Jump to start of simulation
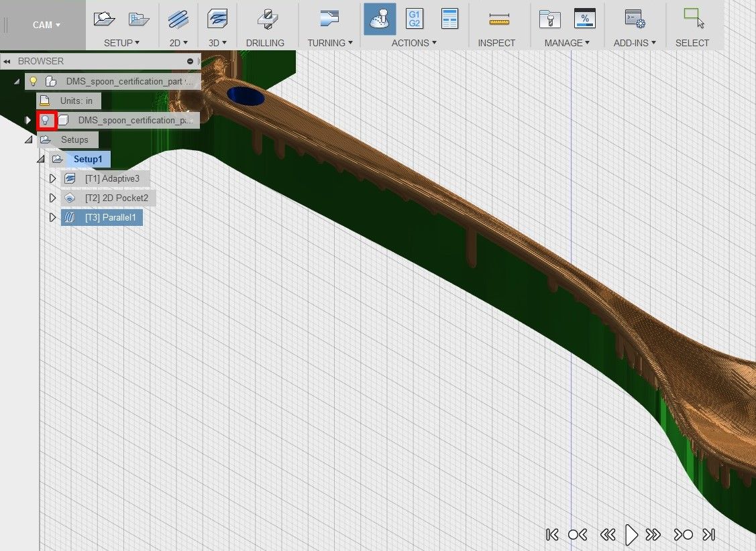The image size is (756, 551). click(x=552, y=535)
